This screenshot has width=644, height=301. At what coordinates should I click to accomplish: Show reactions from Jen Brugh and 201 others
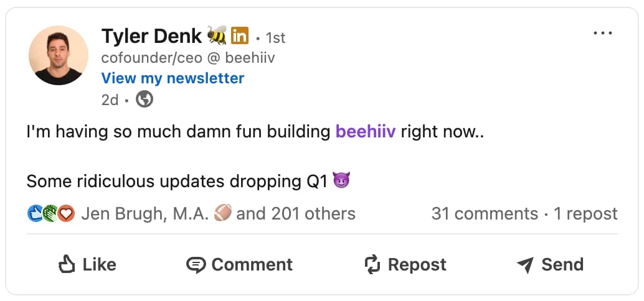(218, 214)
